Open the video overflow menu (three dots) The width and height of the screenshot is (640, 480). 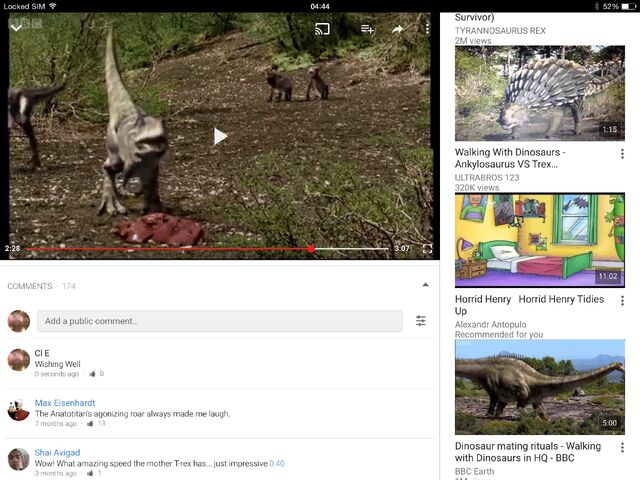point(427,28)
